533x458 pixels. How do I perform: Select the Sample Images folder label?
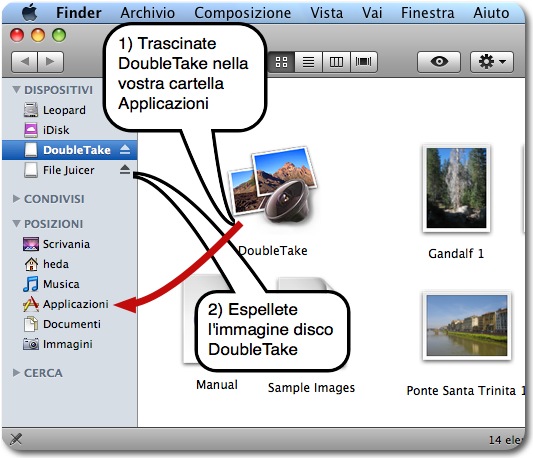(x=311, y=388)
